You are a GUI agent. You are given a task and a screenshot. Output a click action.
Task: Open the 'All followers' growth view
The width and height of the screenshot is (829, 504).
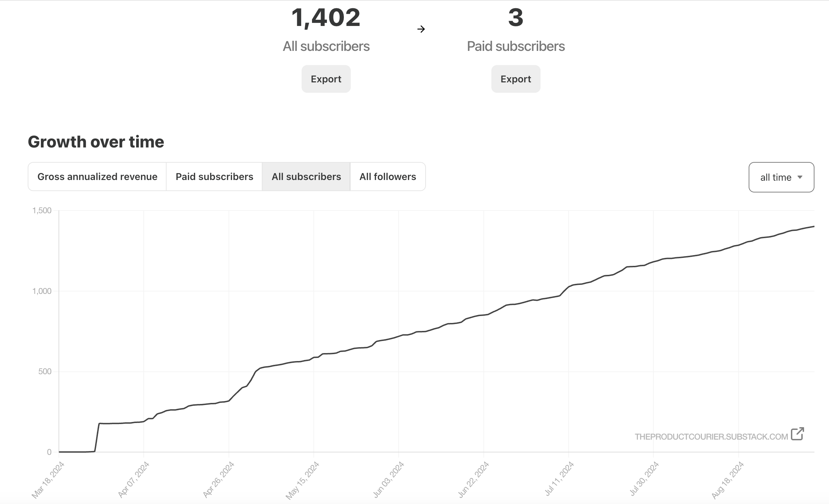(388, 177)
